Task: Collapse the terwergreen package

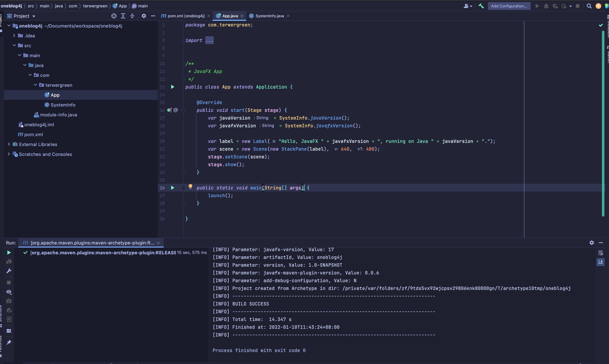Action: 35,85
